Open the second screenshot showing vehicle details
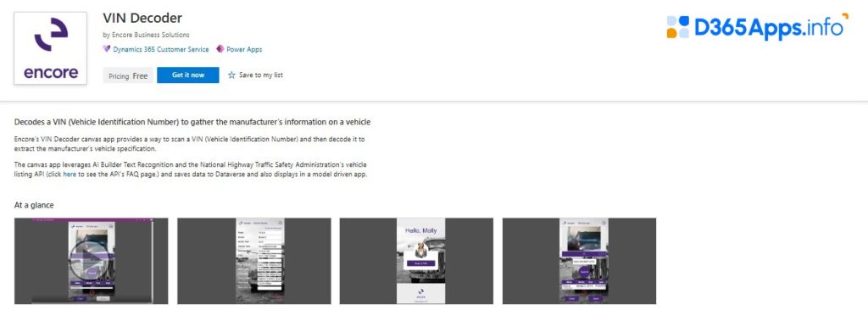This screenshot has width=868, height=310. pyautogui.click(x=254, y=261)
